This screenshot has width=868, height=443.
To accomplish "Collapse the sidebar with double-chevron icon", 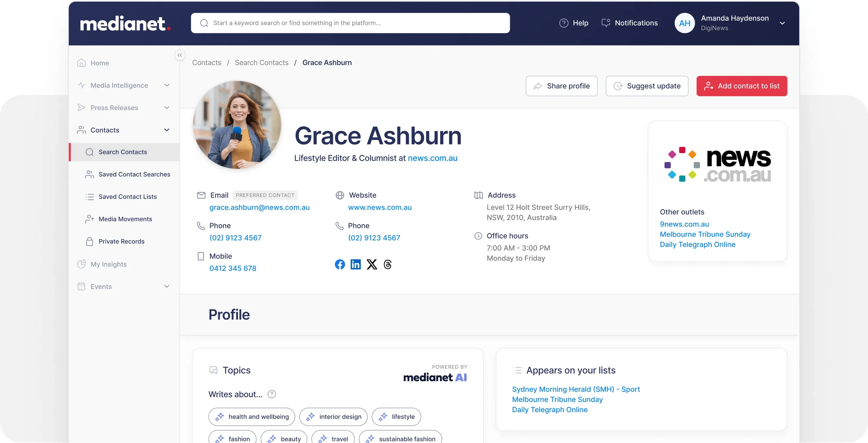I will (180, 55).
